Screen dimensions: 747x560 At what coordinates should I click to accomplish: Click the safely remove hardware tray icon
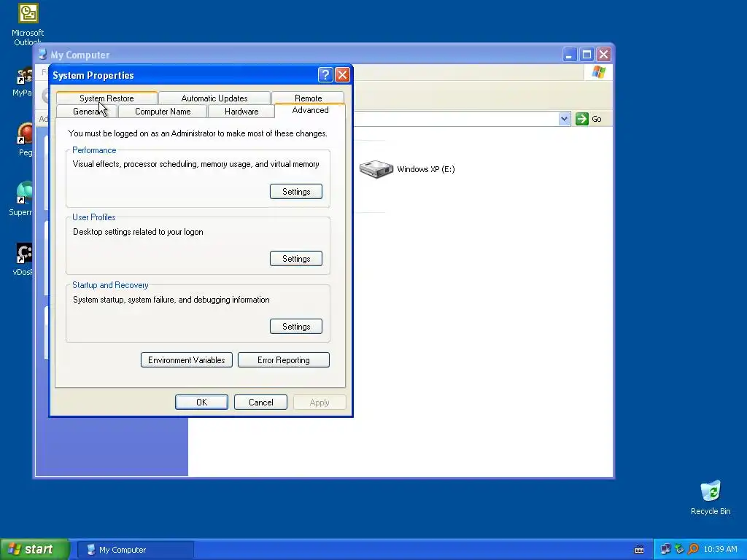(679, 550)
